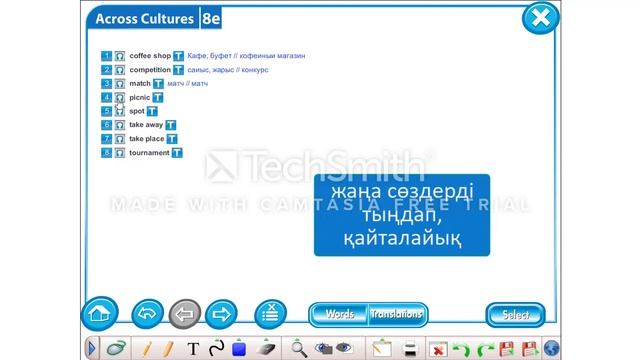Show translation for picnic
The image size is (640, 360).
158,98
